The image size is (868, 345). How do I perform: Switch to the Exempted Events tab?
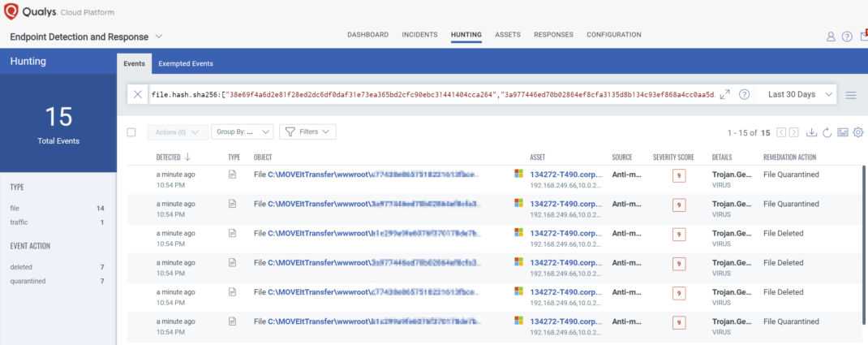click(186, 63)
